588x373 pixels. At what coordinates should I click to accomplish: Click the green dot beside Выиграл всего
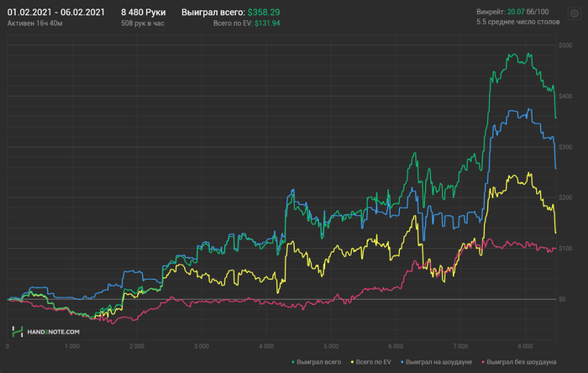(x=293, y=362)
